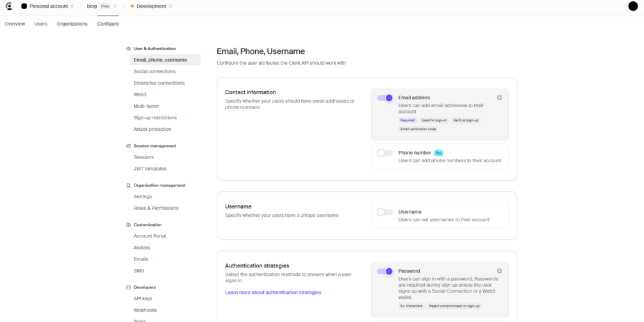Click the Clerk logo icon
Viewport: 644px width, 322px height.
pos(8,6)
